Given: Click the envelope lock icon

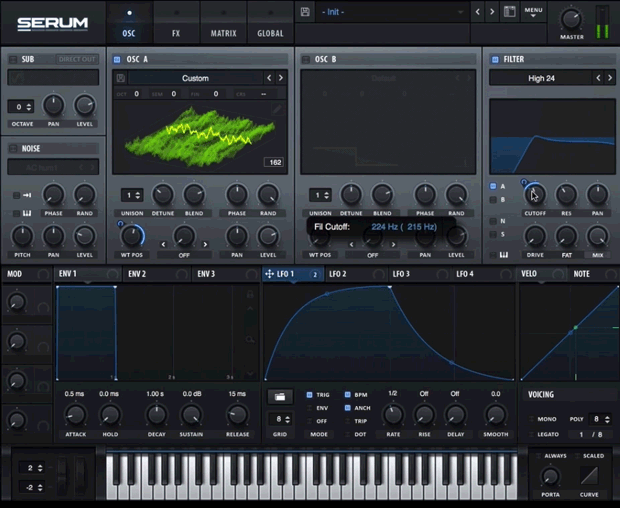Looking at the screenshot, I should click(250, 294).
